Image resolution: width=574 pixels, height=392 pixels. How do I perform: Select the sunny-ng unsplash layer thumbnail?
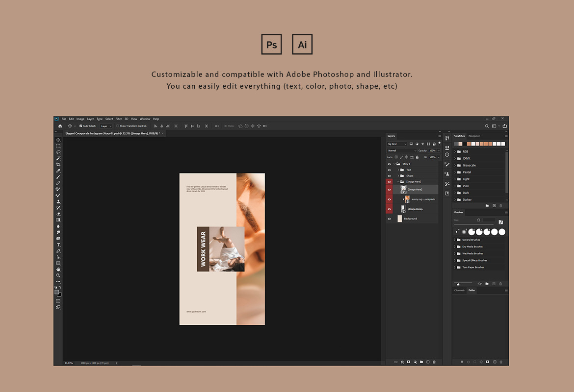click(407, 199)
